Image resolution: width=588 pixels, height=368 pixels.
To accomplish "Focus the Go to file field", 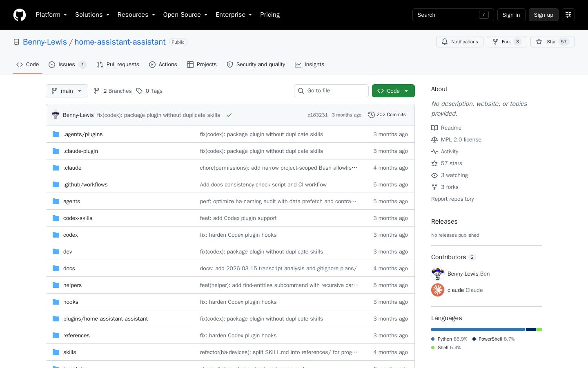I will pyautogui.click(x=331, y=91).
